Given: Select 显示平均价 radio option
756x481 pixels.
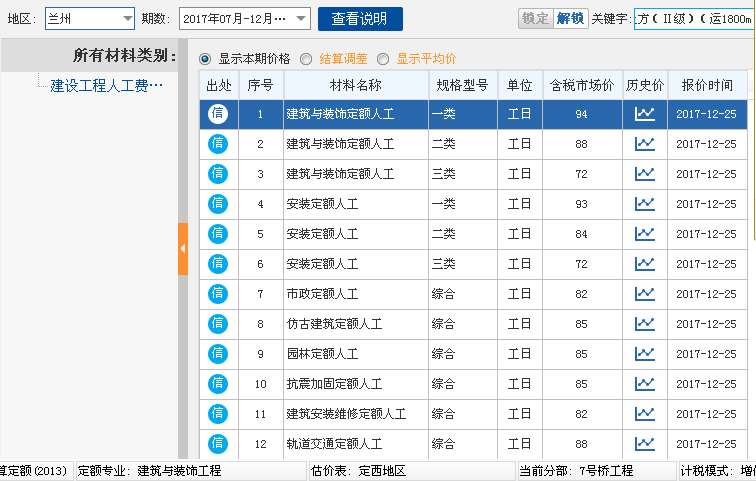Looking at the screenshot, I should pos(383,59).
